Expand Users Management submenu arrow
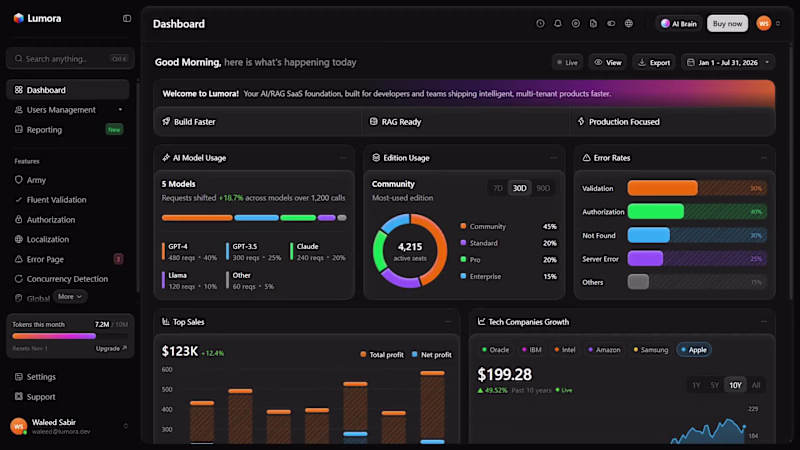This screenshot has height=450, width=800. point(120,110)
